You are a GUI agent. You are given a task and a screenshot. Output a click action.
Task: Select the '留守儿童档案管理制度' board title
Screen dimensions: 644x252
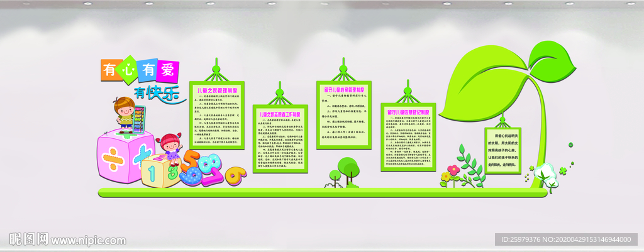344,89
